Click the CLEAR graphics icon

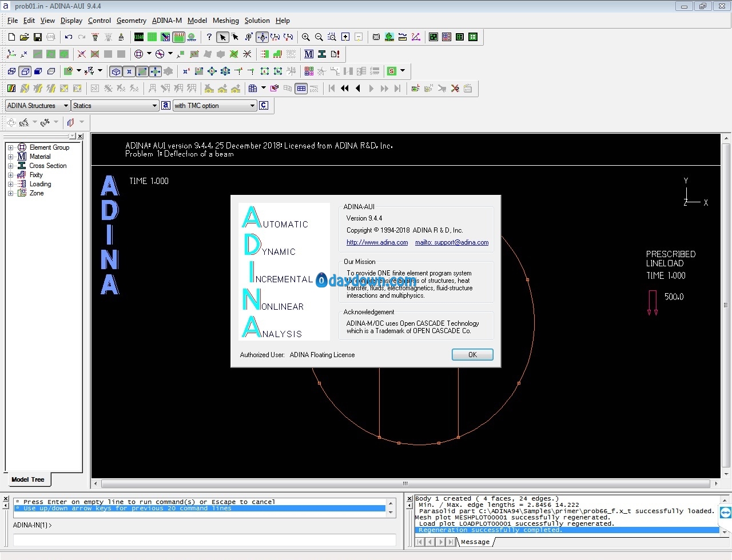pyautogui.click(x=139, y=37)
